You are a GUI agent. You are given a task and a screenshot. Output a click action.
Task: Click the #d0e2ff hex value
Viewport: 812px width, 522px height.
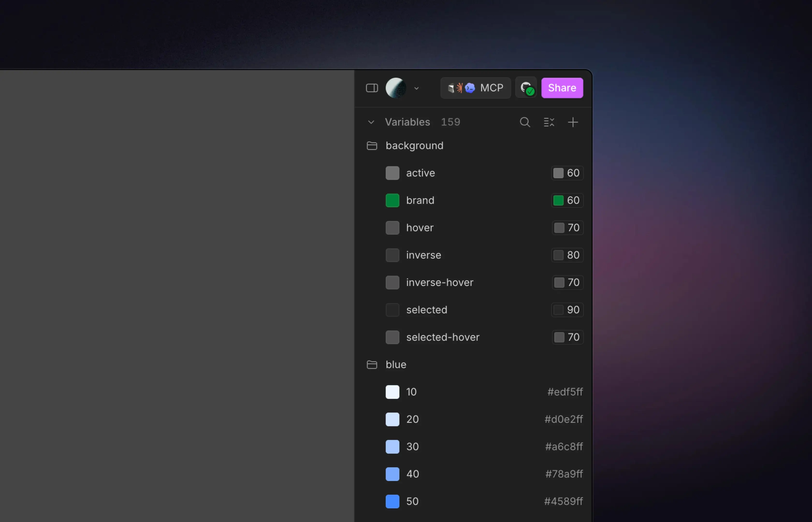coord(563,419)
